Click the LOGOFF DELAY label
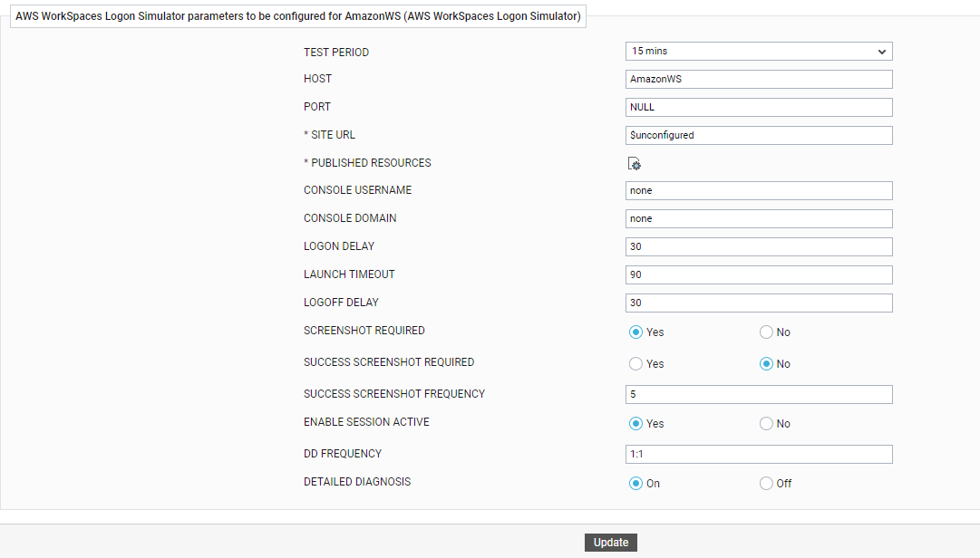Screen dimensions: 980x558 pyautogui.click(x=341, y=303)
